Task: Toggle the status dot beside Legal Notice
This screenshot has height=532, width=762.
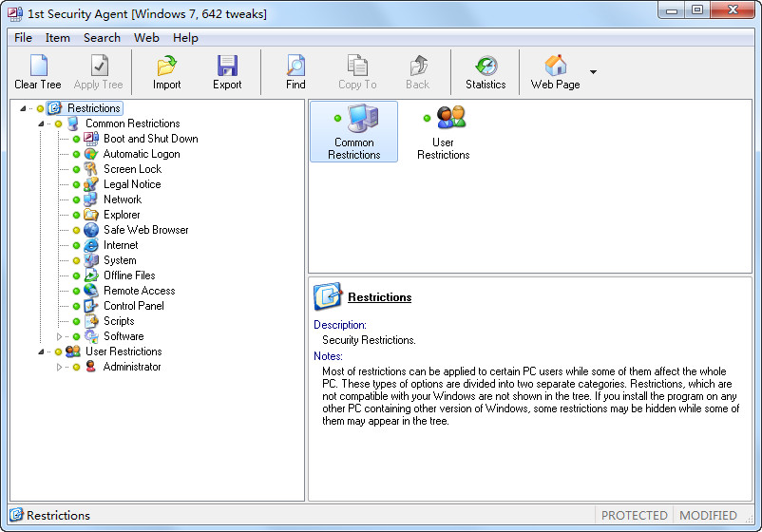Action: [76, 184]
